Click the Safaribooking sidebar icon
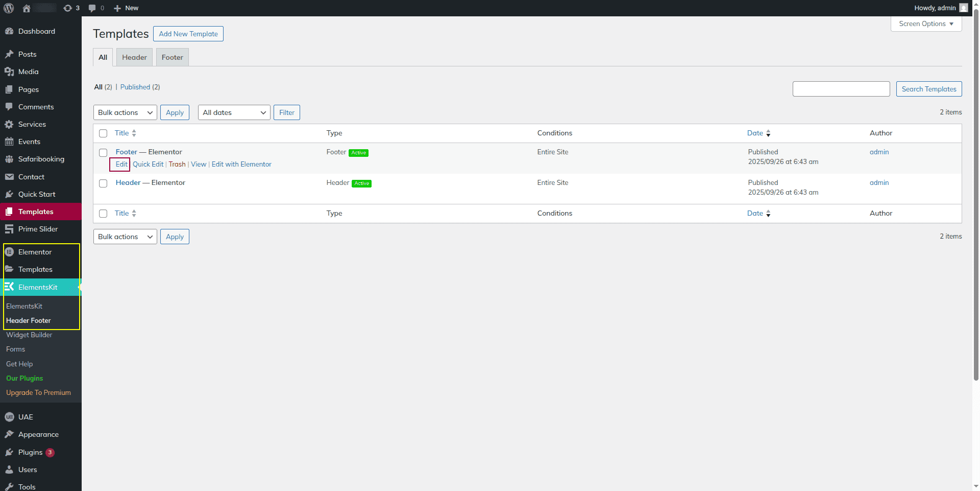 [x=9, y=159]
